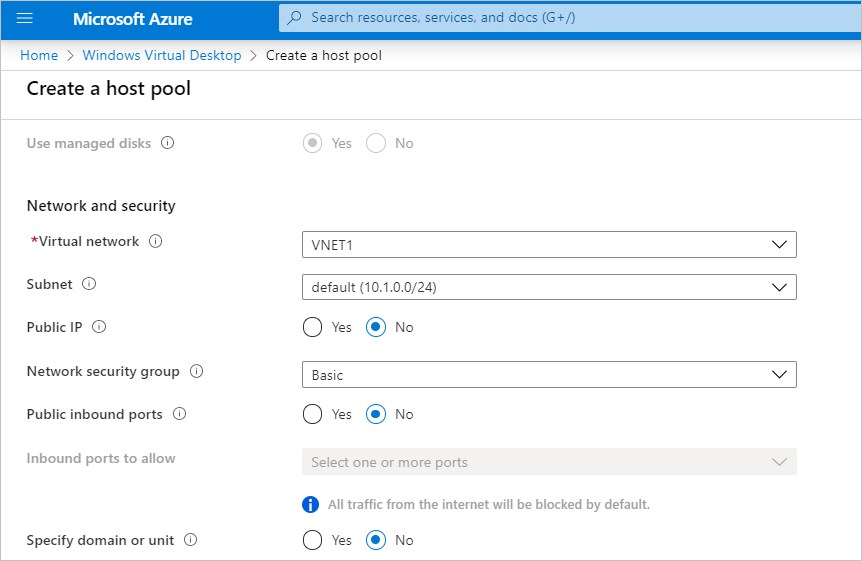Show info for Network security group
This screenshot has height=561, width=862.
pyautogui.click(x=196, y=371)
